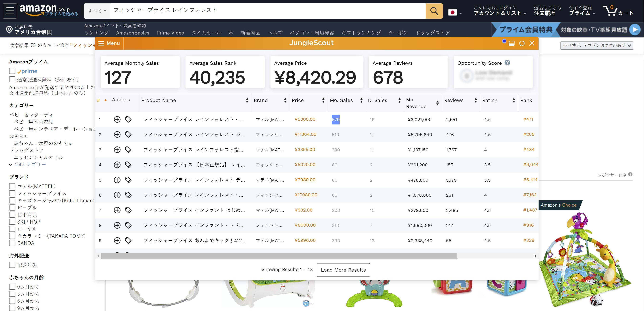Close the JungleScout panel
This screenshot has width=644, height=311.
click(x=532, y=43)
